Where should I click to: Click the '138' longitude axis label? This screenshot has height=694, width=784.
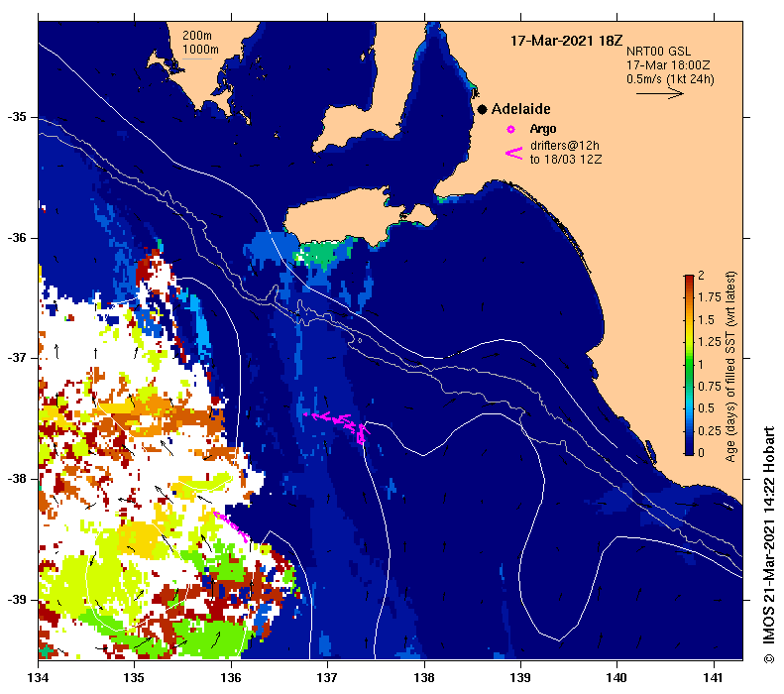point(424,678)
